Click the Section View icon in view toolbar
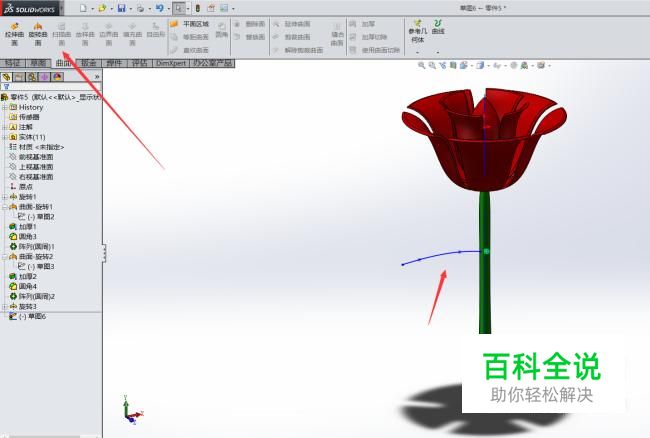Image resolution: width=650 pixels, height=438 pixels. (x=453, y=65)
